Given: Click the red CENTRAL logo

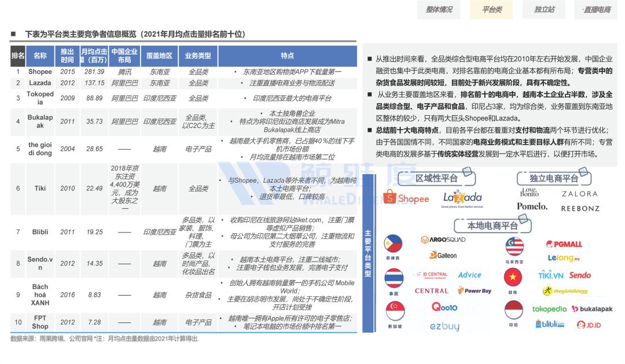Looking at the screenshot, I should [x=431, y=291].
